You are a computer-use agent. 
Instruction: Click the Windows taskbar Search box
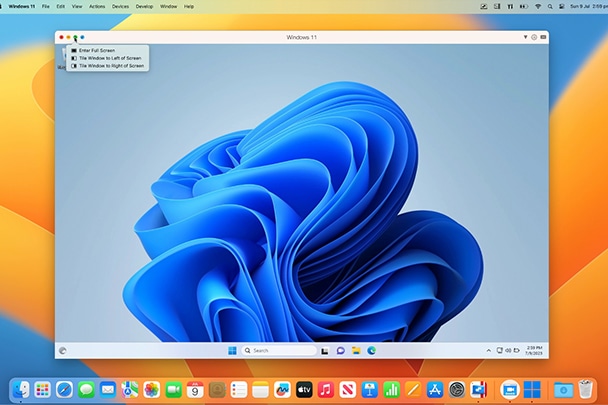(x=279, y=351)
